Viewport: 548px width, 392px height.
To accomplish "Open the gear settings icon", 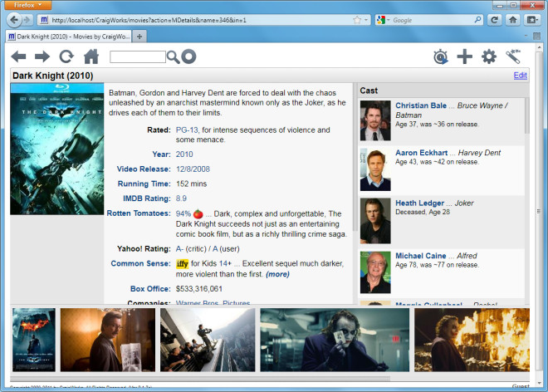I will [488, 56].
